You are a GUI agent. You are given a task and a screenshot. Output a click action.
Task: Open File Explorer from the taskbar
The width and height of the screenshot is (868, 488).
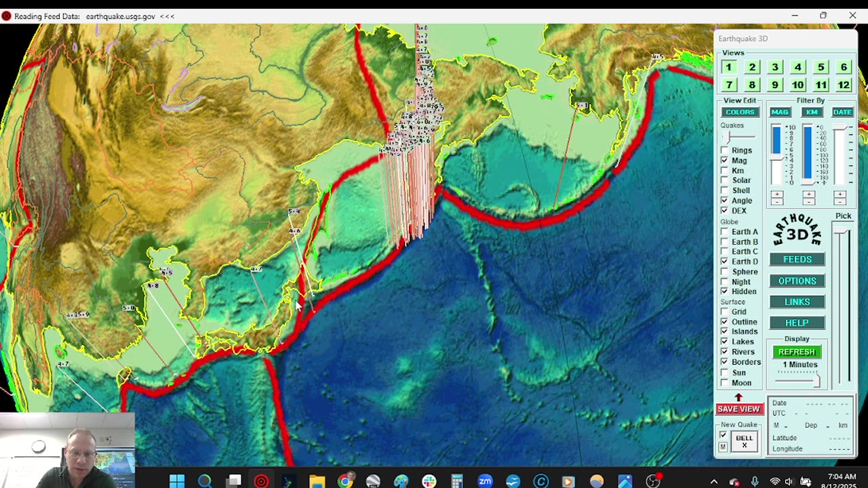317,481
